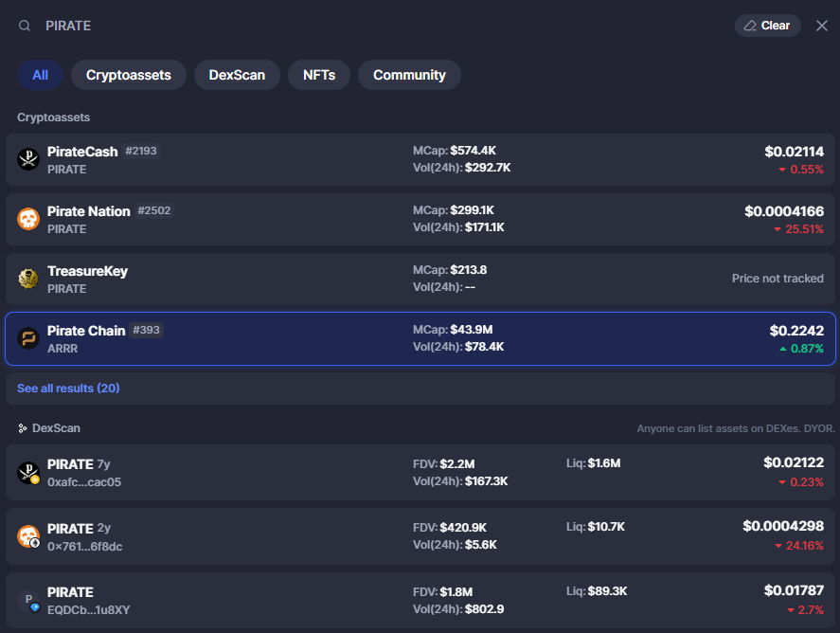This screenshot has width=840, height=633.
Task: Select the All filter tab
Action: click(x=40, y=75)
